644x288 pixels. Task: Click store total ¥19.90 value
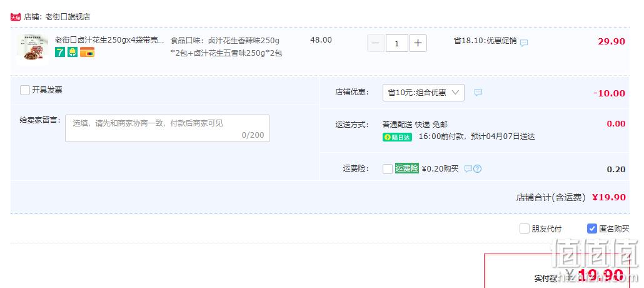[609, 197]
